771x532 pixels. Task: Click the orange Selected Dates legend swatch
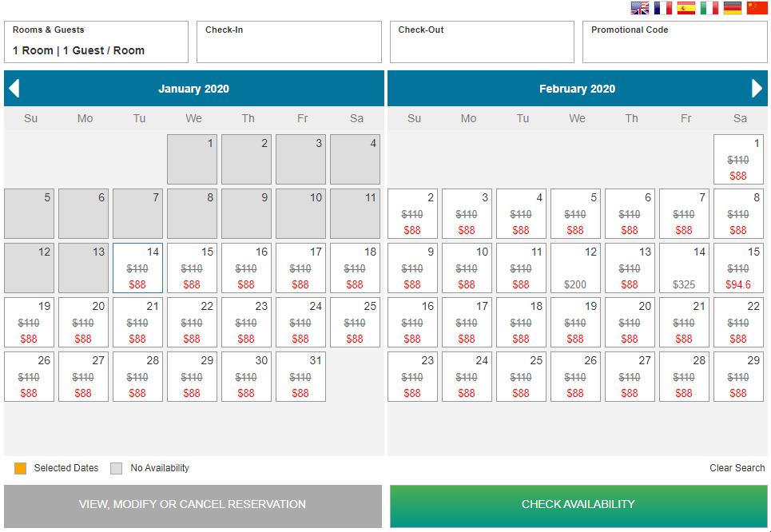click(21, 468)
